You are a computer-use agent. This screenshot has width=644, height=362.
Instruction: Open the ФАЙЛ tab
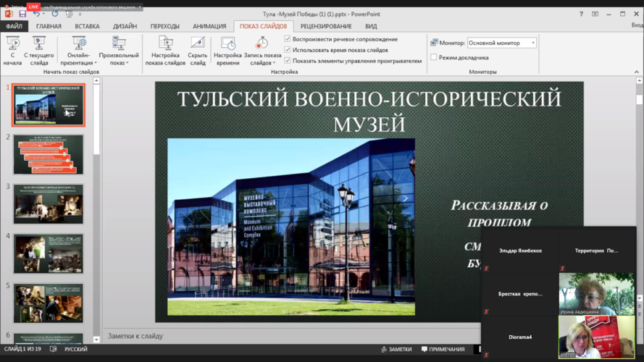14,26
